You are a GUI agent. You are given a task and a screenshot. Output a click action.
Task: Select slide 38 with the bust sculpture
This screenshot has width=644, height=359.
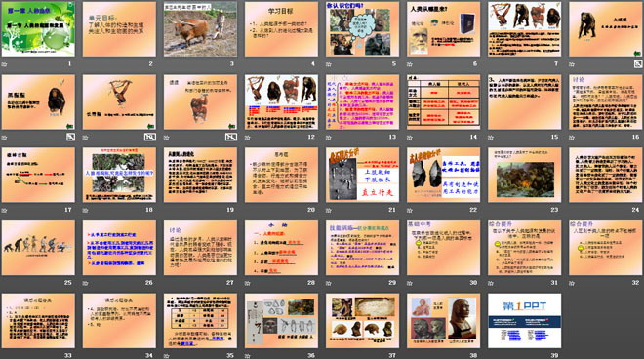pyautogui.click(x=444, y=320)
